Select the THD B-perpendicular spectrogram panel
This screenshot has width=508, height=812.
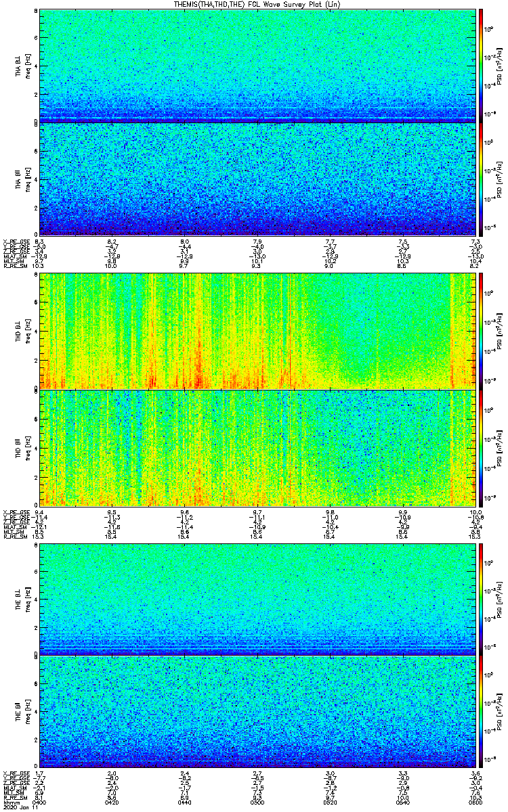pos(257,332)
